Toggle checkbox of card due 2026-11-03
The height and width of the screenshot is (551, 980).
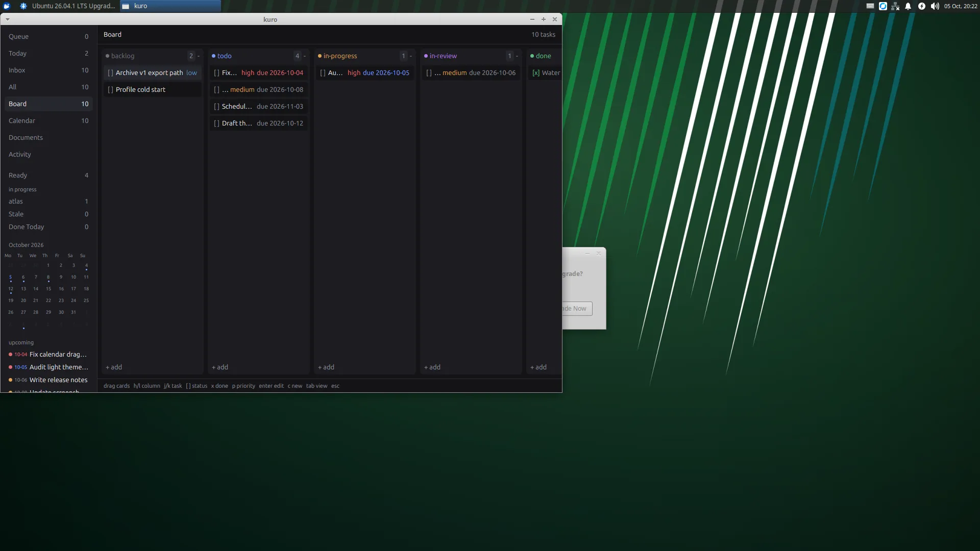point(216,107)
